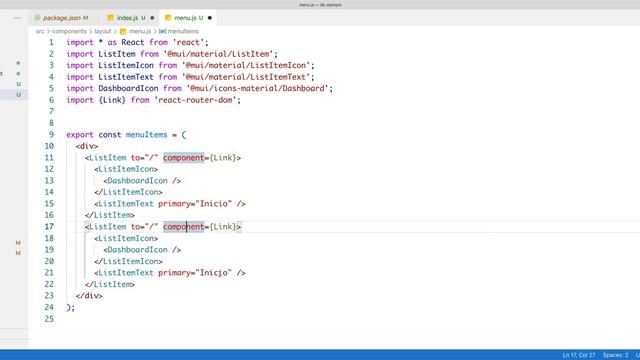Click <DashboardIcon /> on line 19

(x=142, y=250)
